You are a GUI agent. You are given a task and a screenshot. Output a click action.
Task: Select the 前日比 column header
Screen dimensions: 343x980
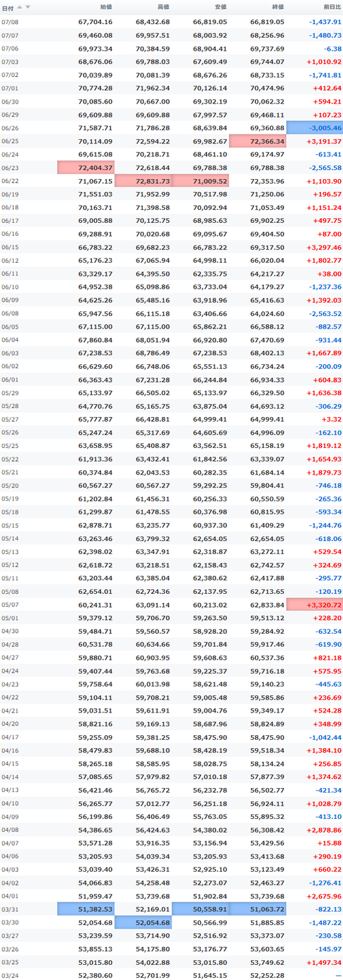(332, 8)
